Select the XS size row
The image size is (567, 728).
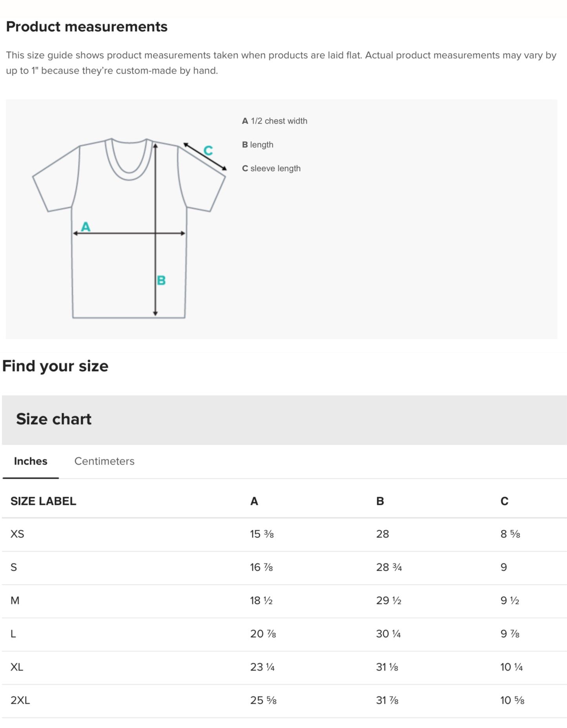[x=16, y=534]
